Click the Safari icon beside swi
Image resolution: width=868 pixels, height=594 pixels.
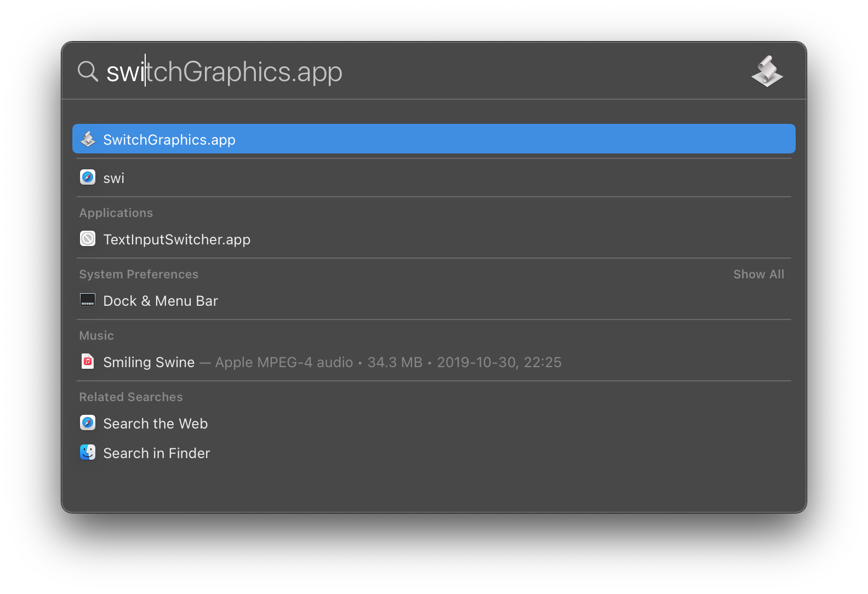point(88,178)
